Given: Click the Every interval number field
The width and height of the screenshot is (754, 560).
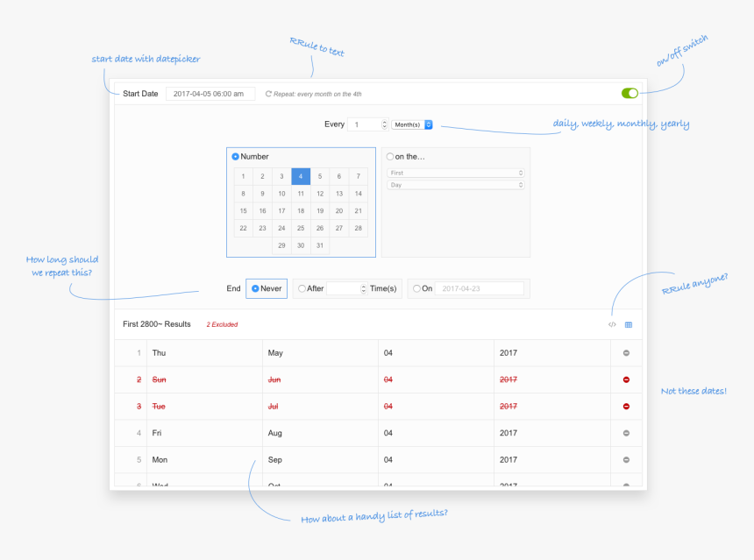Looking at the screenshot, I should (x=368, y=124).
